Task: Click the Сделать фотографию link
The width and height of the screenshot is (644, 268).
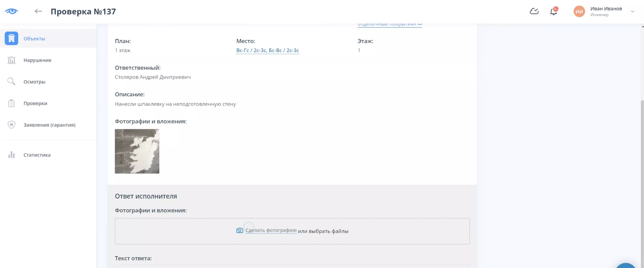Action: (x=271, y=230)
